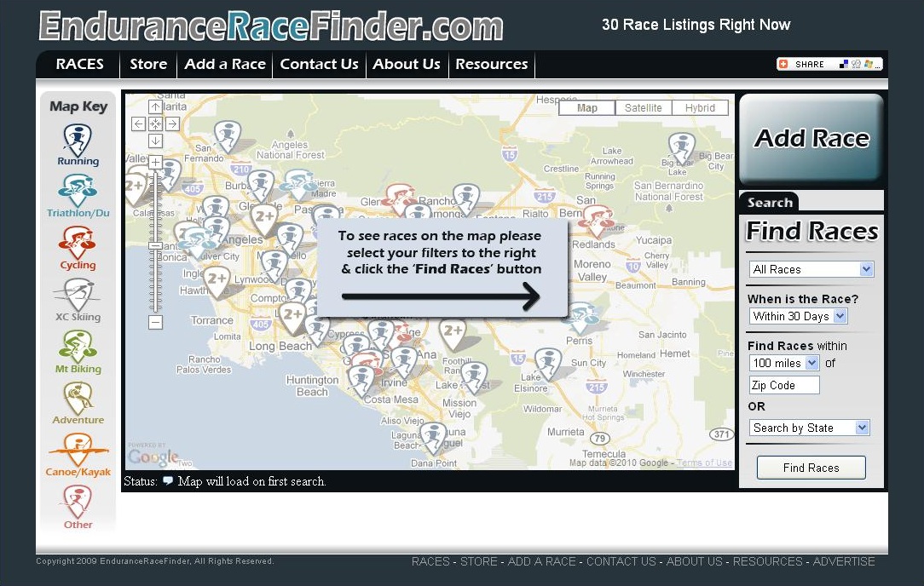Click the Running icon in Map Key
The width and height of the screenshot is (924, 586).
pyautogui.click(x=78, y=139)
